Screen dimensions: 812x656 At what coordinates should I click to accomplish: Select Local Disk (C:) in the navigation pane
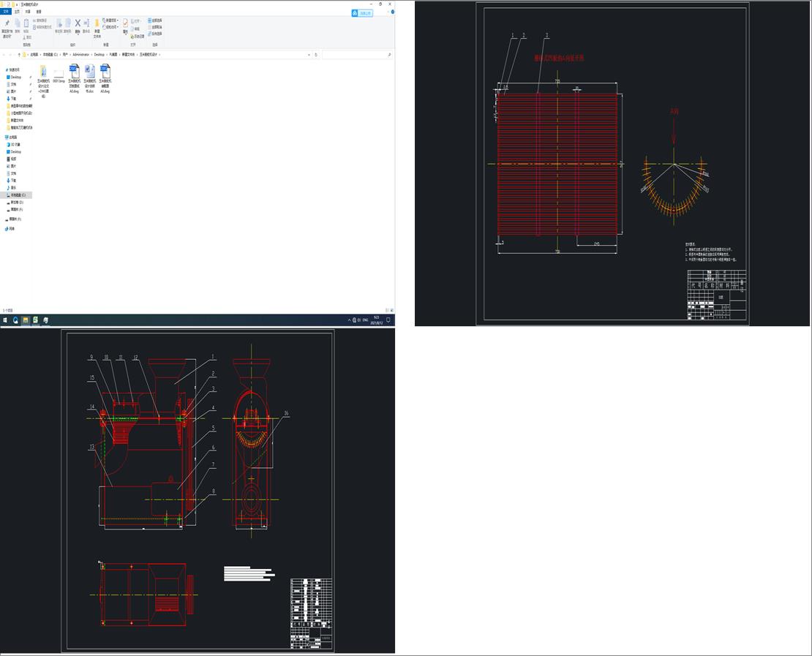(x=18, y=195)
